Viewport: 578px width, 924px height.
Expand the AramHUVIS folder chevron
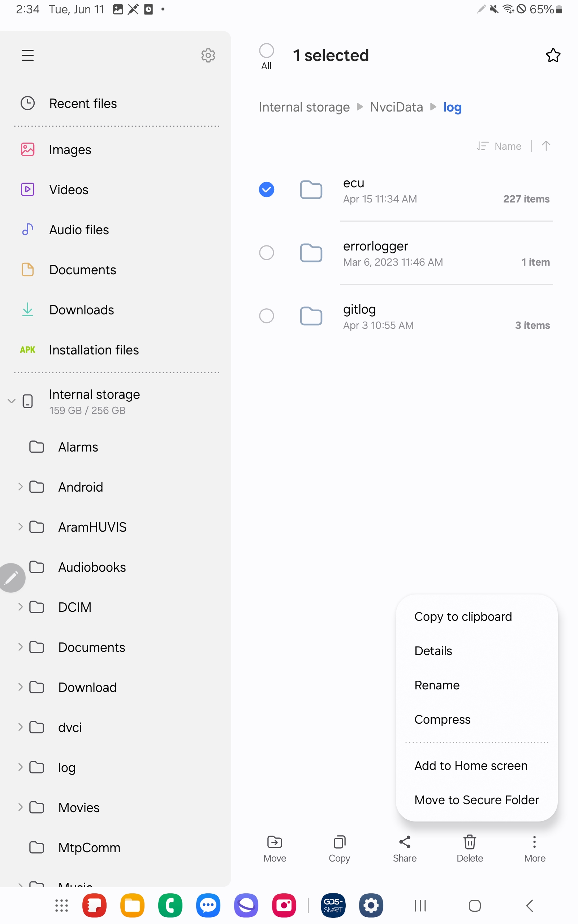20,527
